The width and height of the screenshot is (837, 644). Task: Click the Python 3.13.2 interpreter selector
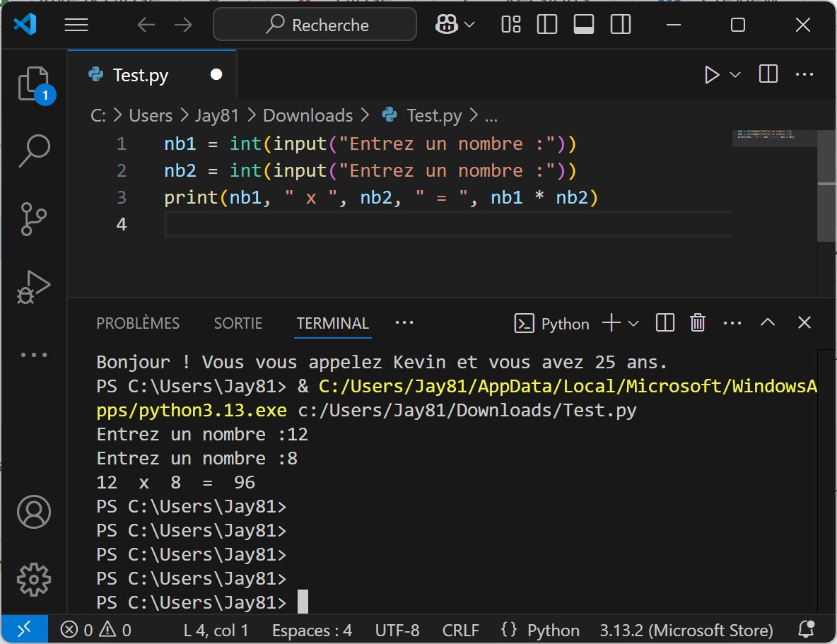[686, 630]
